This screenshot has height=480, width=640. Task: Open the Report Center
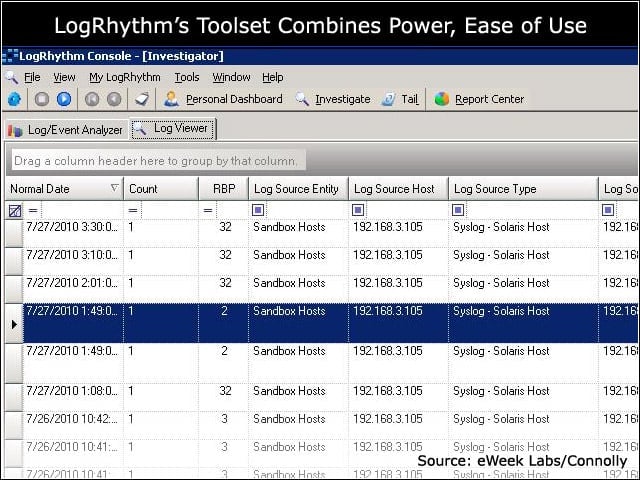(479, 99)
